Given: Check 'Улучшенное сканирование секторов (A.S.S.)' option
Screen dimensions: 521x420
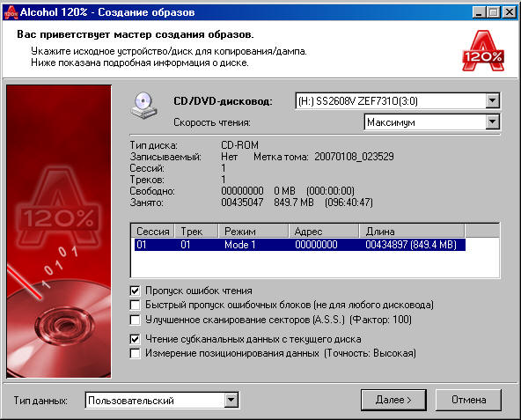Looking at the screenshot, I should coord(135,320).
